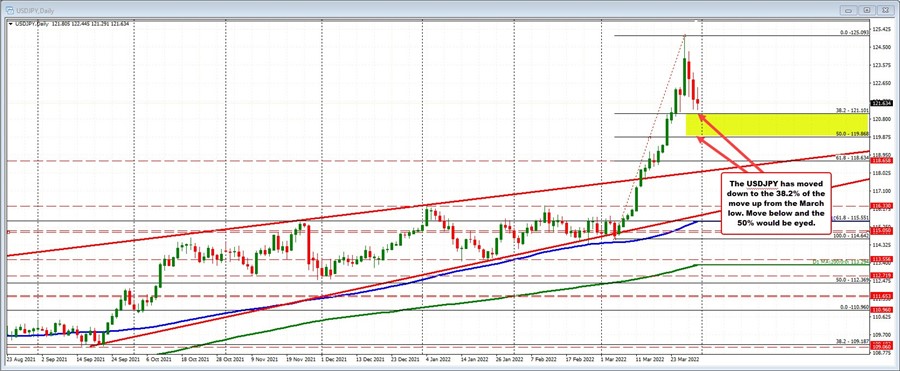Select the red 116.330 price tag

pyautogui.click(x=881, y=206)
